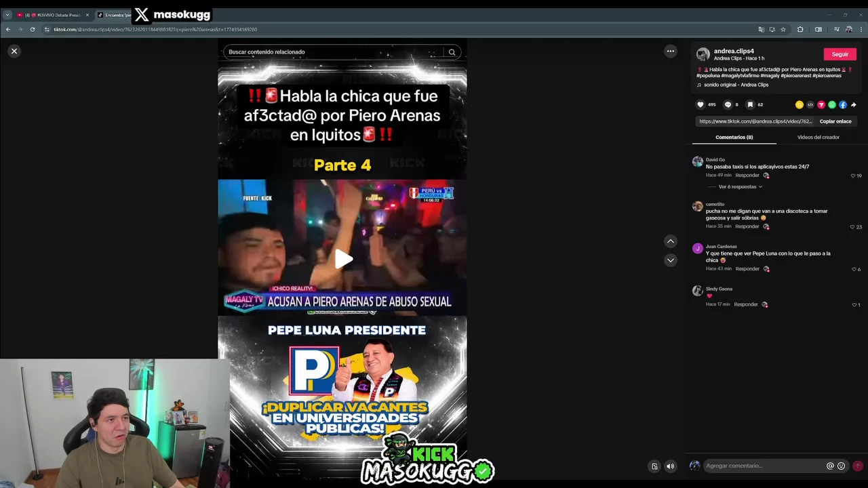Open the three-dot more options menu
Image resolution: width=868 pixels, height=488 pixels.
(671, 51)
